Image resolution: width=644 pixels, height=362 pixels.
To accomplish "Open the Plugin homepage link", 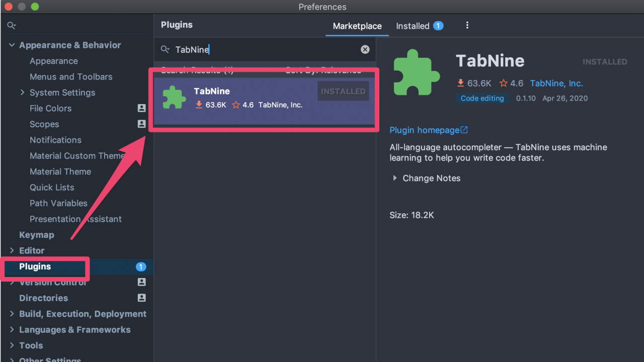I will click(x=425, y=130).
